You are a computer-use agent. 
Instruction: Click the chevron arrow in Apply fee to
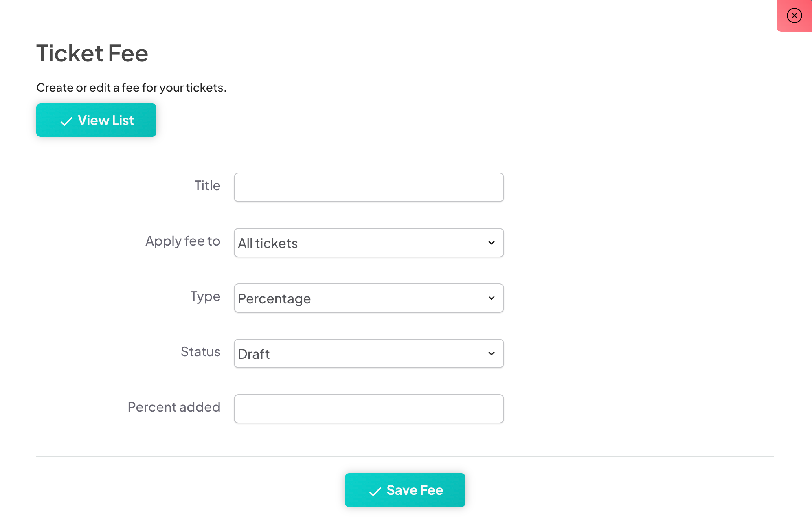[x=492, y=243]
